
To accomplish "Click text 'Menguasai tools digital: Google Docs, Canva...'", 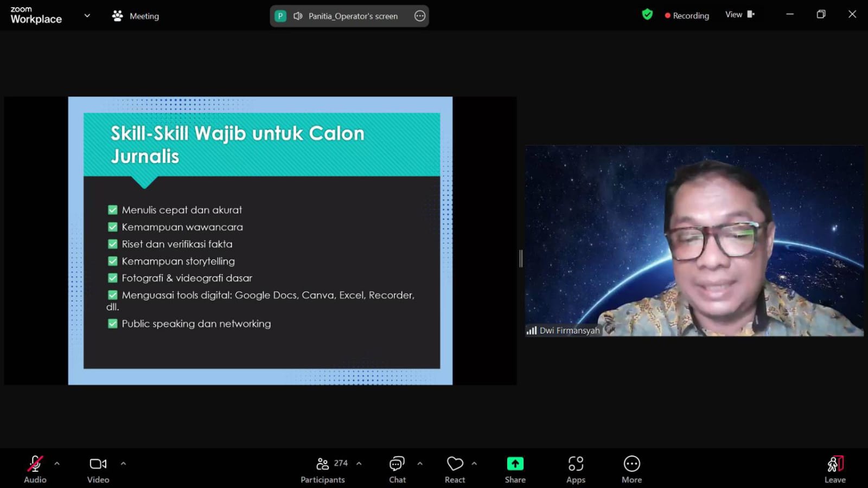I will 260,300.
